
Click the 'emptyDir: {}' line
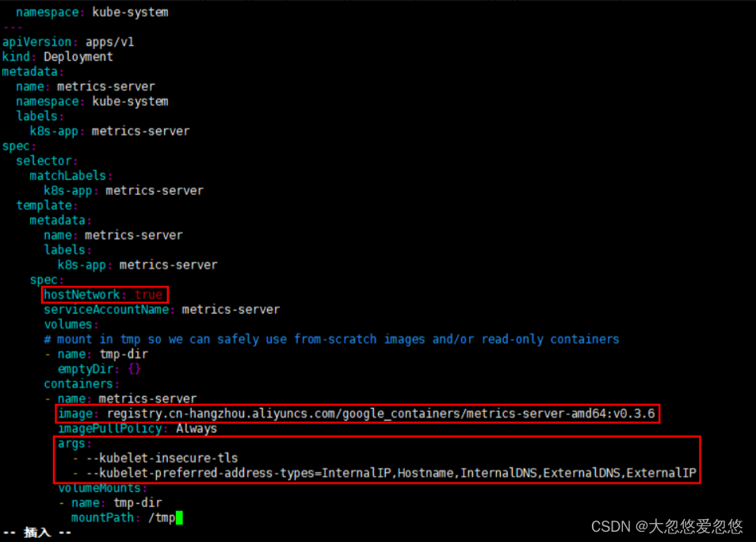[x=99, y=369]
